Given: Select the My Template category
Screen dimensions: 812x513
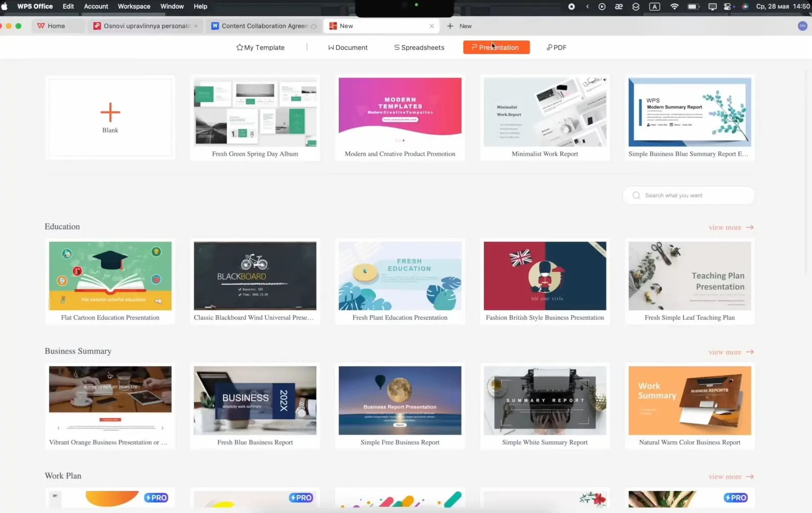Looking at the screenshot, I should point(260,48).
